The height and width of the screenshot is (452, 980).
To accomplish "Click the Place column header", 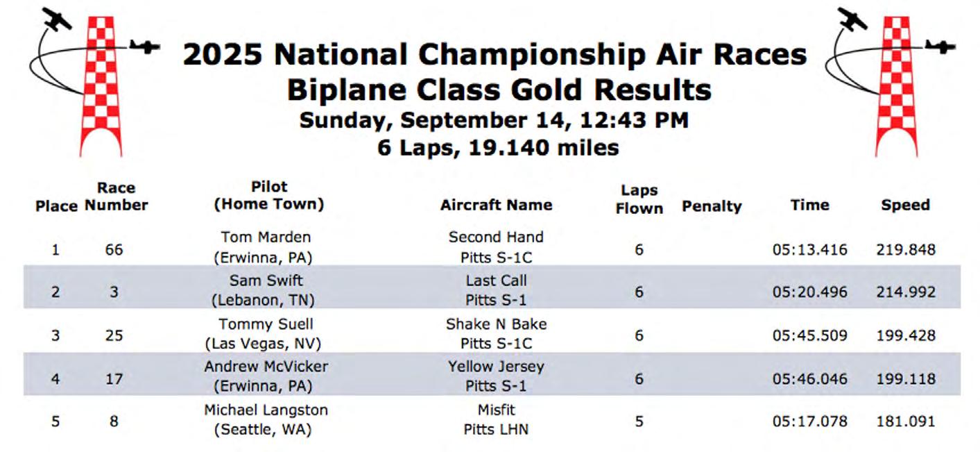I will point(56,206).
